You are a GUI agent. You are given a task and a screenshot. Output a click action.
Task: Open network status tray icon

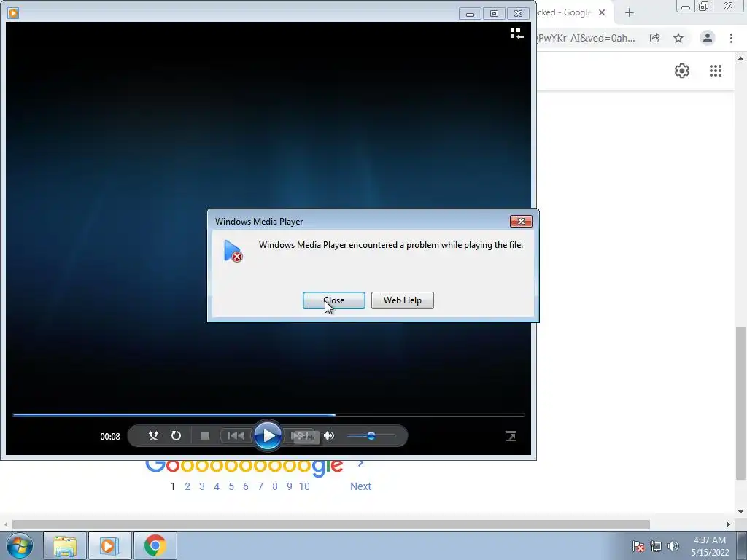pos(656,546)
